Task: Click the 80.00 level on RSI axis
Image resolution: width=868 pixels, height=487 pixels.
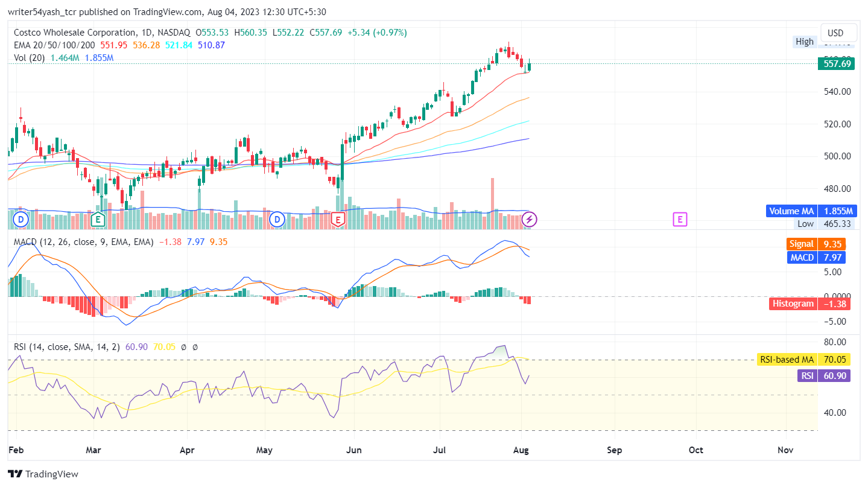Action: (835, 342)
